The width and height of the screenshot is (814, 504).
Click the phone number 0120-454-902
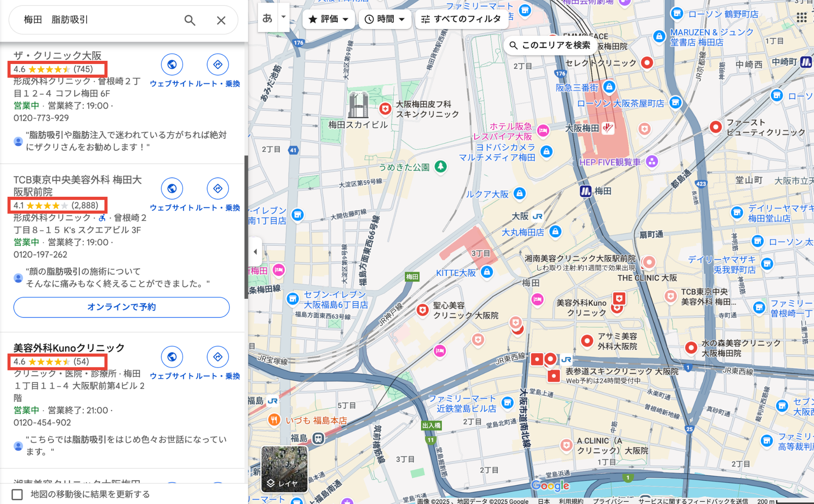(x=42, y=423)
